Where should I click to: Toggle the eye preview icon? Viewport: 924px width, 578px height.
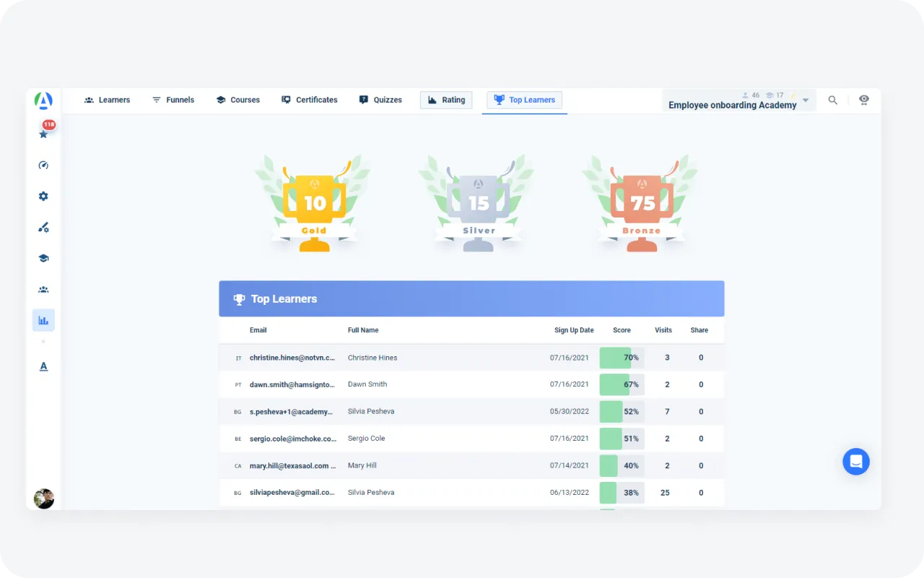tap(863, 100)
